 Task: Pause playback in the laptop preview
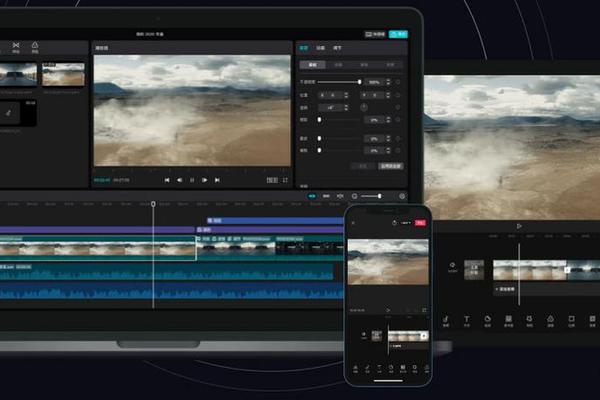pyautogui.click(x=192, y=180)
